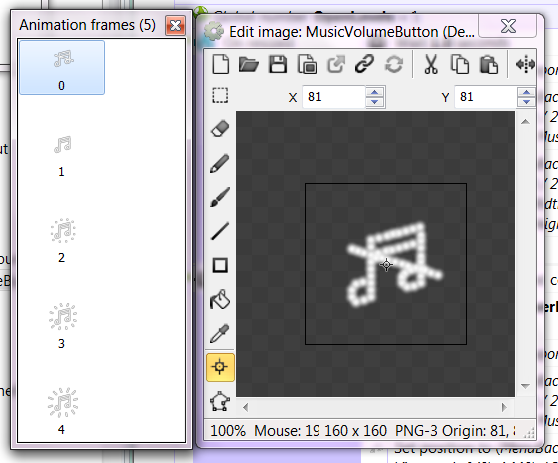
Task: Select the Pencil tool
Action: tap(220, 163)
